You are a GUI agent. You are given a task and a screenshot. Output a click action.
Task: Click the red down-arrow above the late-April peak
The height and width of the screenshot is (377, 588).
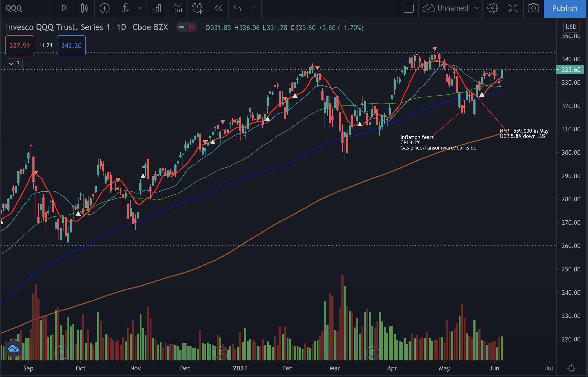[x=435, y=49]
